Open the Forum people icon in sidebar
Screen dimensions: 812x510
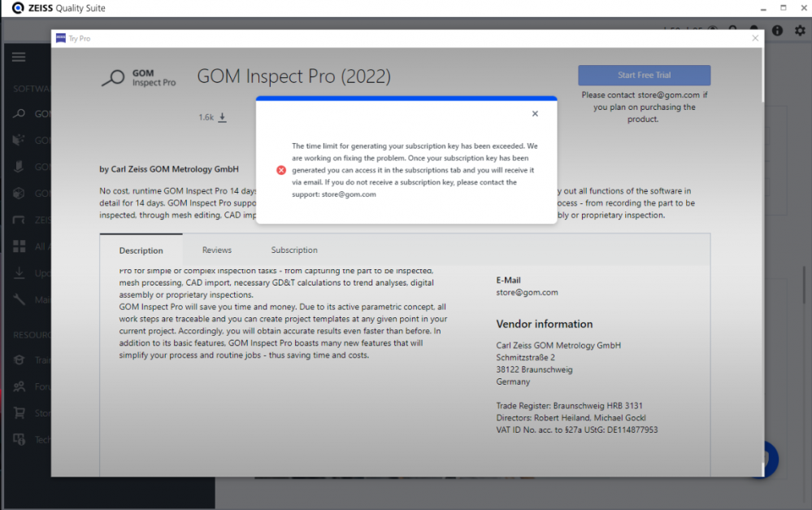(x=20, y=386)
